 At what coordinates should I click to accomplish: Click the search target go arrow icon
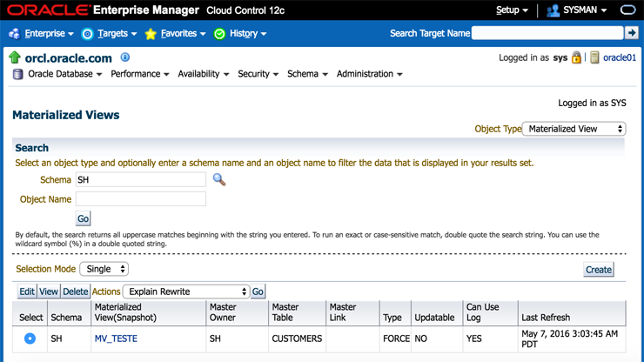pyautogui.click(x=631, y=33)
